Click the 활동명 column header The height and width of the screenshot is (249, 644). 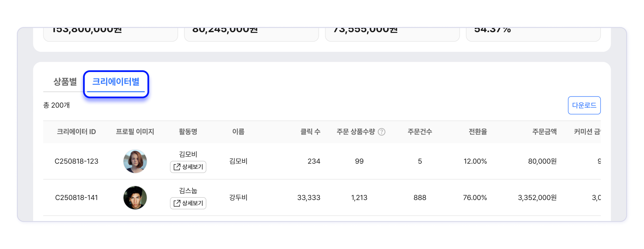click(x=188, y=132)
